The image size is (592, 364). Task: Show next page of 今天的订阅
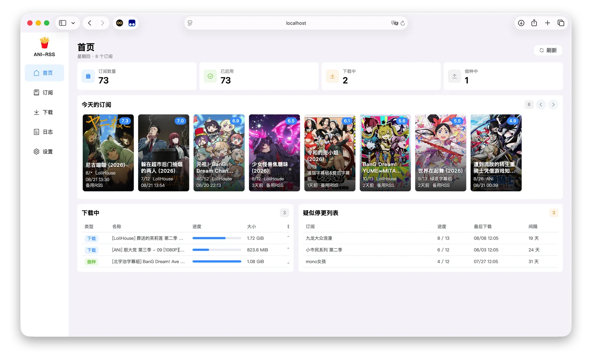coord(553,105)
